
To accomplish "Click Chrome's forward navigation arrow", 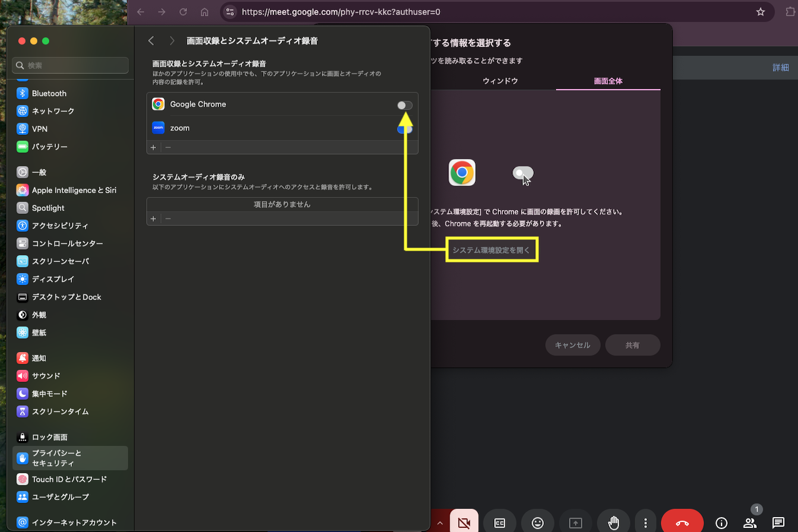I will pyautogui.click(x=161, y=12).
